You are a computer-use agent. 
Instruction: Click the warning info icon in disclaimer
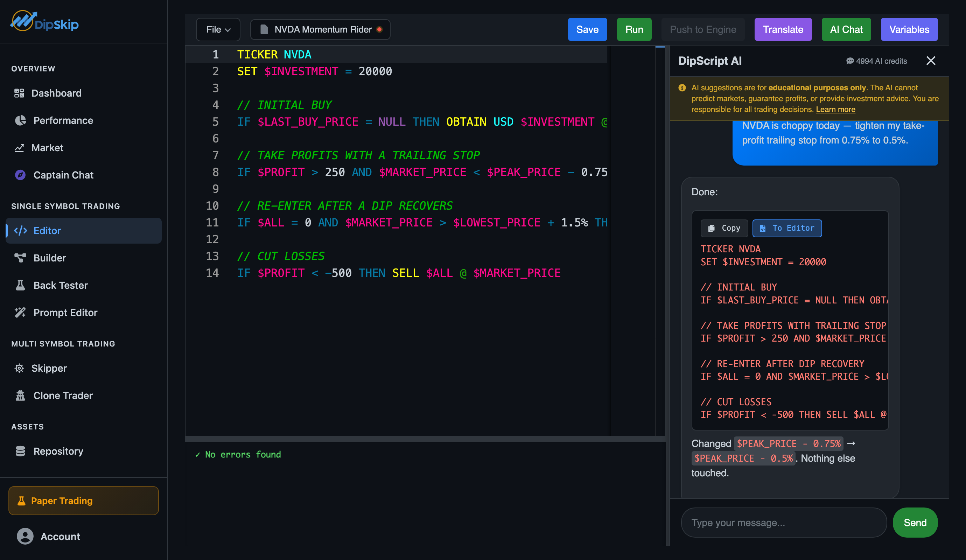682,88
